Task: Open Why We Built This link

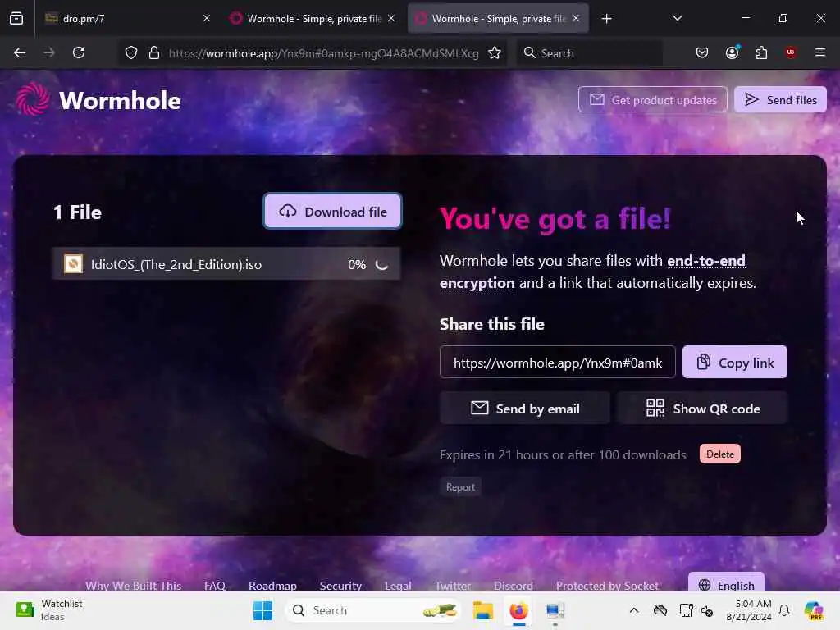Action: point(134,586)
